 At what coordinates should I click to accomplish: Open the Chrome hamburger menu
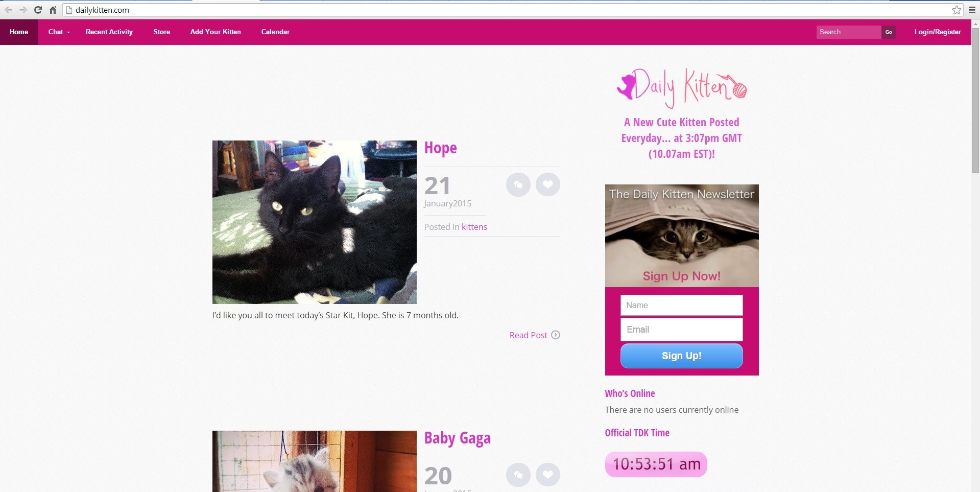(972, 10)
